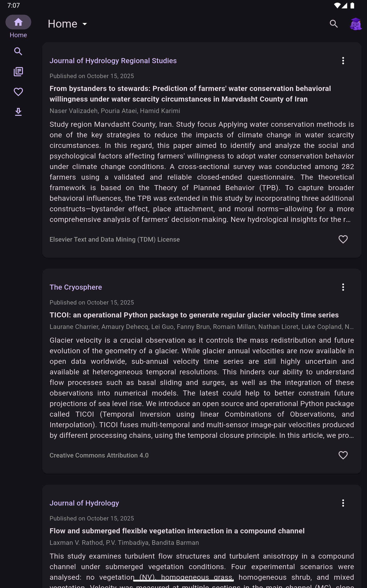Open the library feeds icon in sidebar

pos(18,72)
